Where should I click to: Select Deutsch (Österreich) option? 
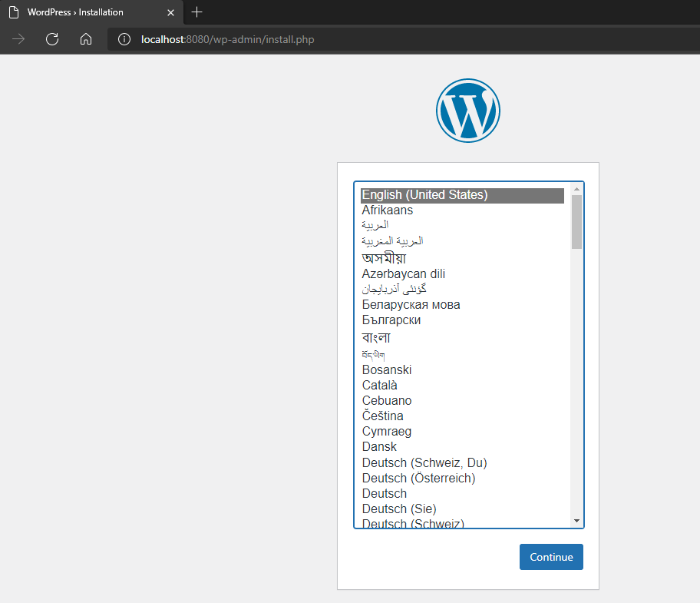click(x=462, y=478)
